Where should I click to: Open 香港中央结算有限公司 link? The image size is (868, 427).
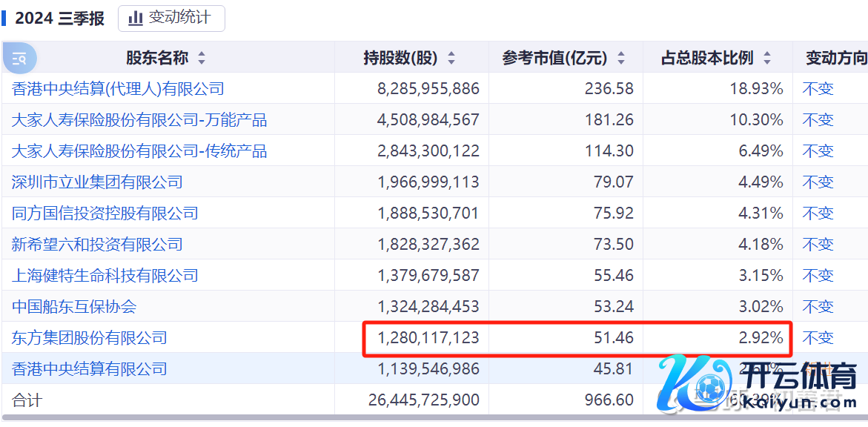pos(90,369)
